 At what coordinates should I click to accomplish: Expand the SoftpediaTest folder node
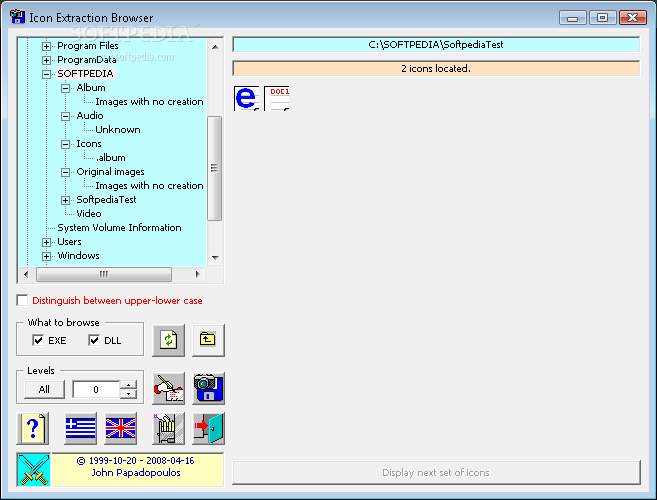pyautogui.click(x=65, y=200)
